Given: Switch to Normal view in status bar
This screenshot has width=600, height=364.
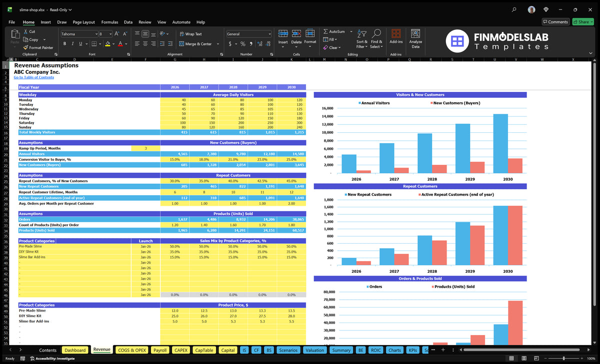Looking at the screenshot, I should click(x=511, y=359).
